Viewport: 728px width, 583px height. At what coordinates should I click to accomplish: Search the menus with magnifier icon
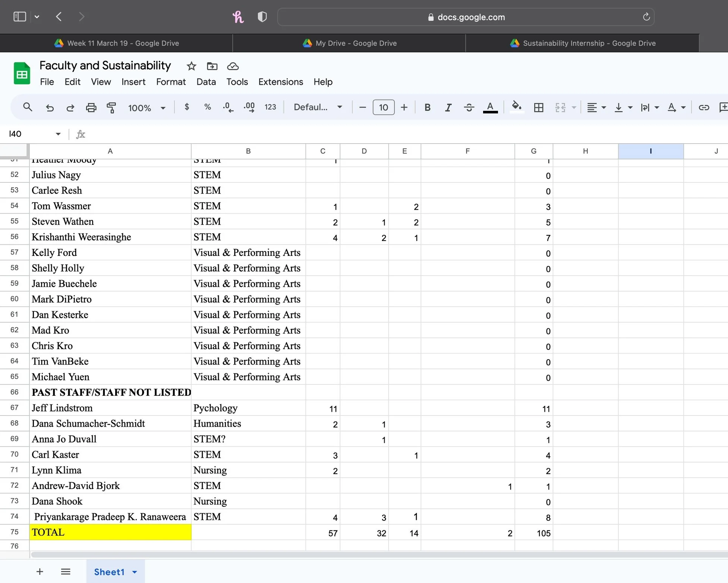(x=28, y=107)
